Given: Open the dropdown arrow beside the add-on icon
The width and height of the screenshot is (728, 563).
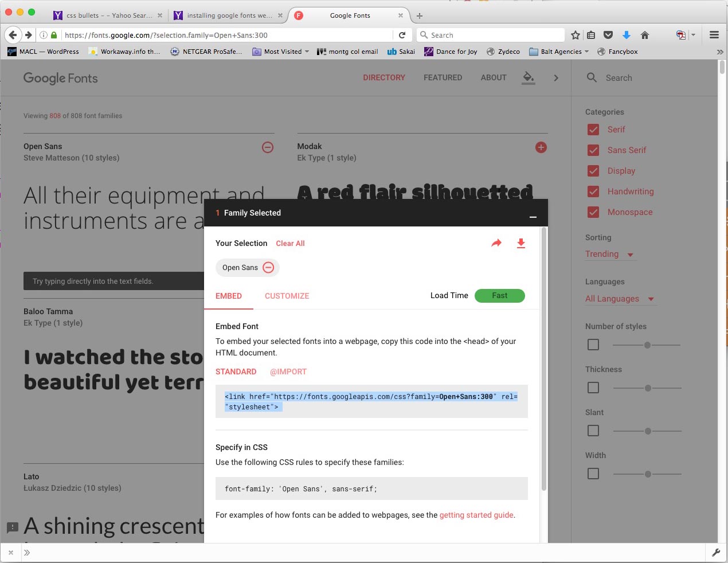Looking at the screenshot, I should tap(693, 35).
